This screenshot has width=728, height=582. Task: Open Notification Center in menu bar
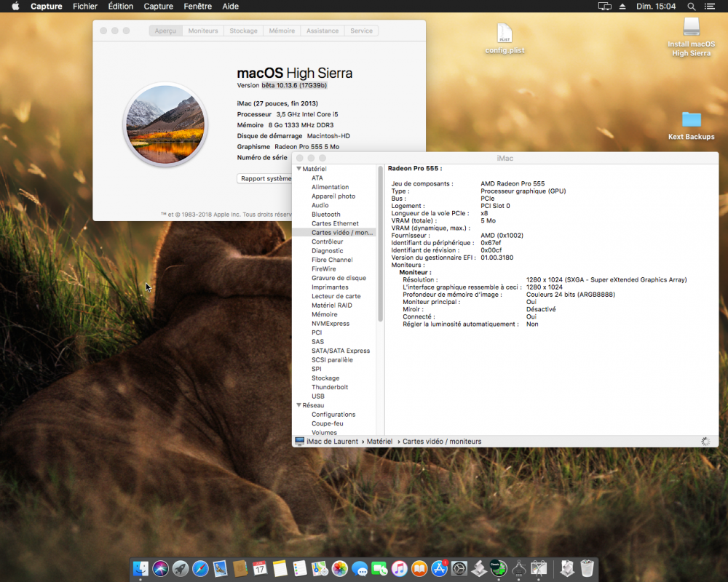pos(709,7)
